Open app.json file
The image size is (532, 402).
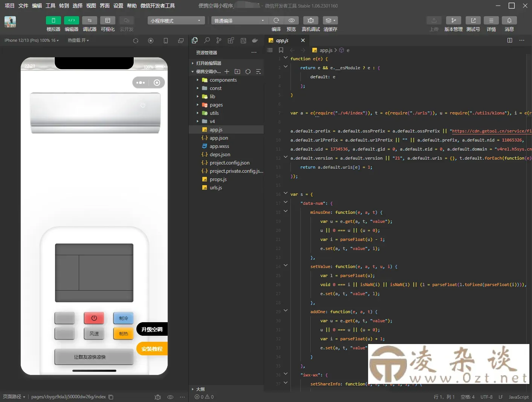226,138
